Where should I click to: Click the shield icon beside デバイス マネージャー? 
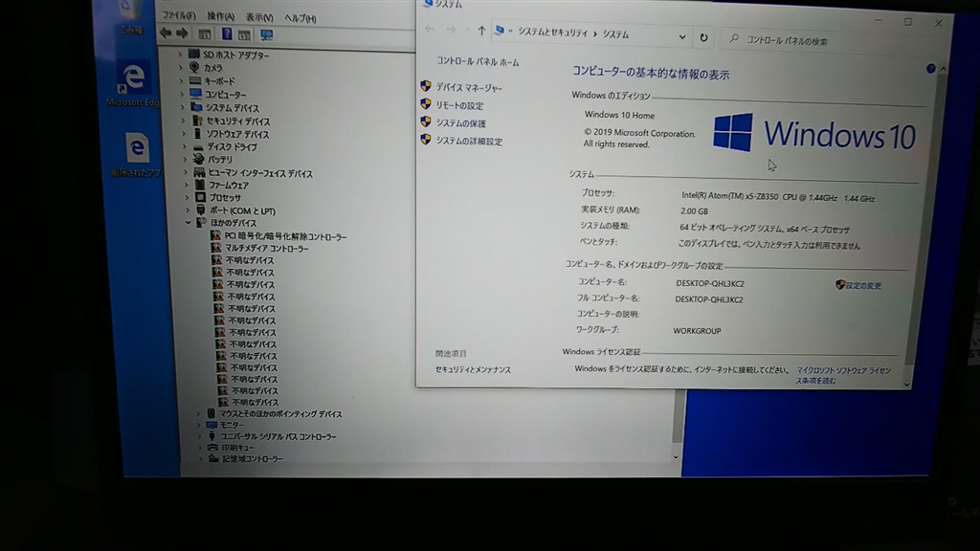pos(426,86)
